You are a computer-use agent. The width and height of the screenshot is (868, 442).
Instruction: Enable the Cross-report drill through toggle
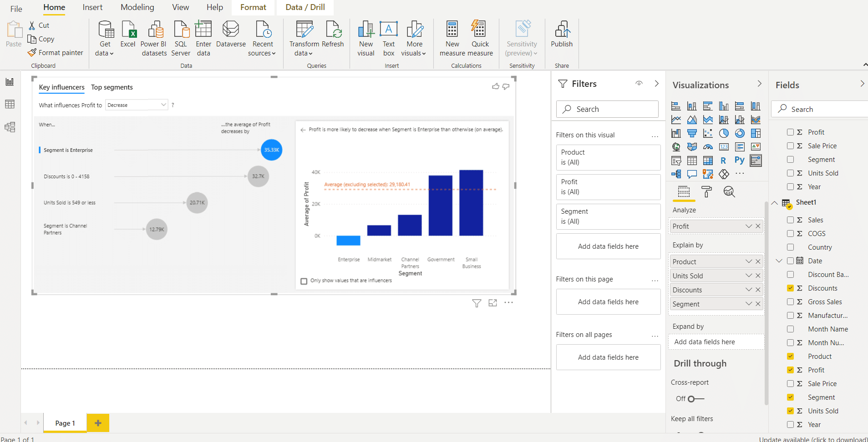[694, 399]
